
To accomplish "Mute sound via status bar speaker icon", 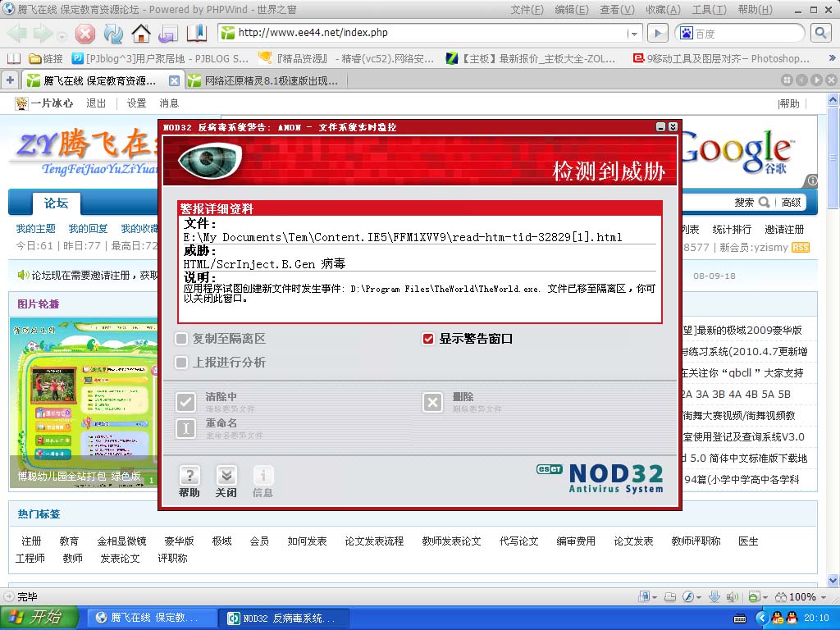I will pyautogui.click(x=733, y=597).
